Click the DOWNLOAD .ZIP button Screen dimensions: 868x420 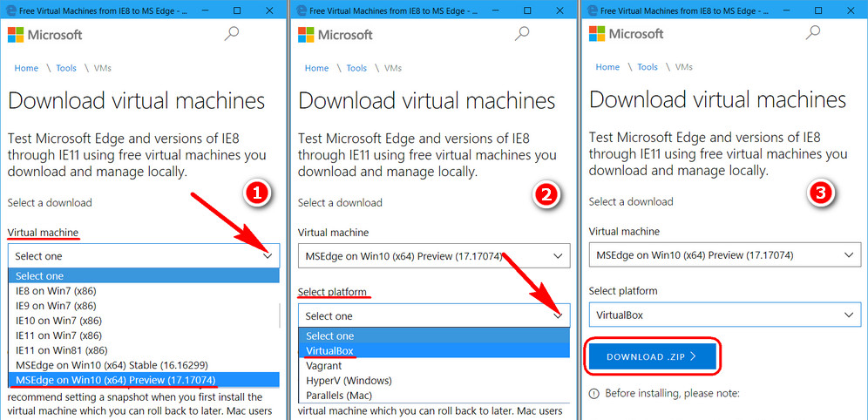(653, 357)
